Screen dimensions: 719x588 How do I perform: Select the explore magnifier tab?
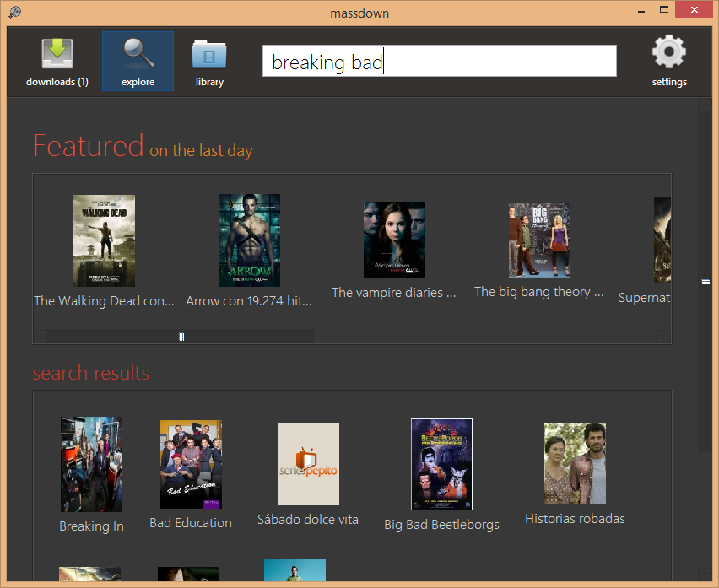coord(138,61)
